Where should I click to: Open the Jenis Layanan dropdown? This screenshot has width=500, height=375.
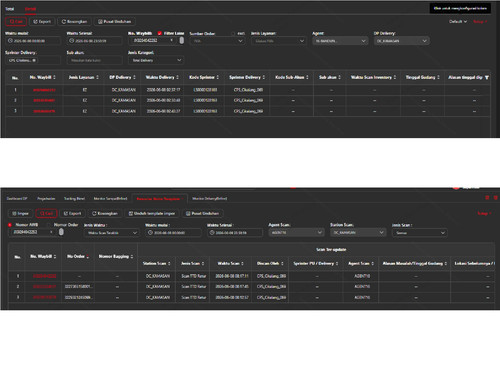pos(279,41)
